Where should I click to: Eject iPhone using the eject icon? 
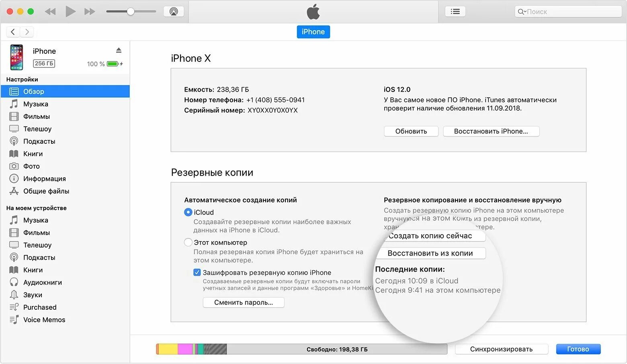click(x=119, y=51)
